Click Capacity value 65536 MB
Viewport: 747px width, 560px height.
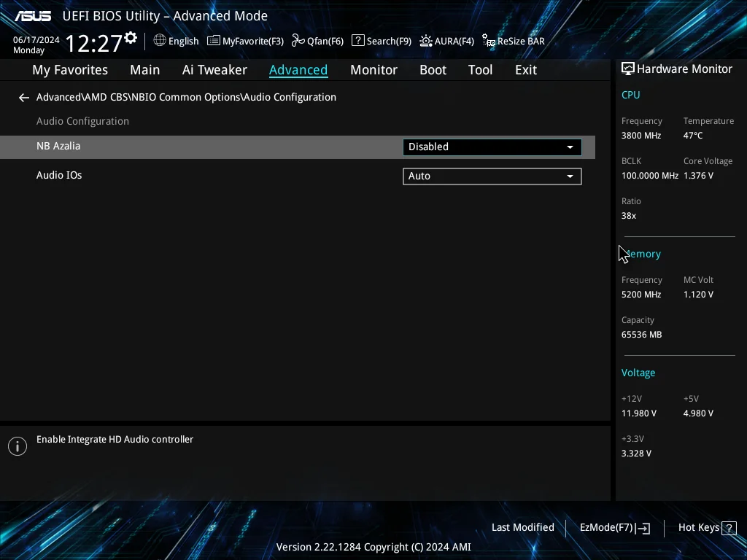[642, 335]
